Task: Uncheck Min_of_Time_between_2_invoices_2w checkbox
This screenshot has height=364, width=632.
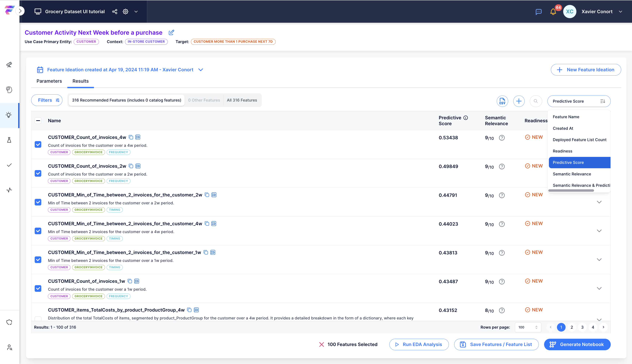Action: pos(38,202)
